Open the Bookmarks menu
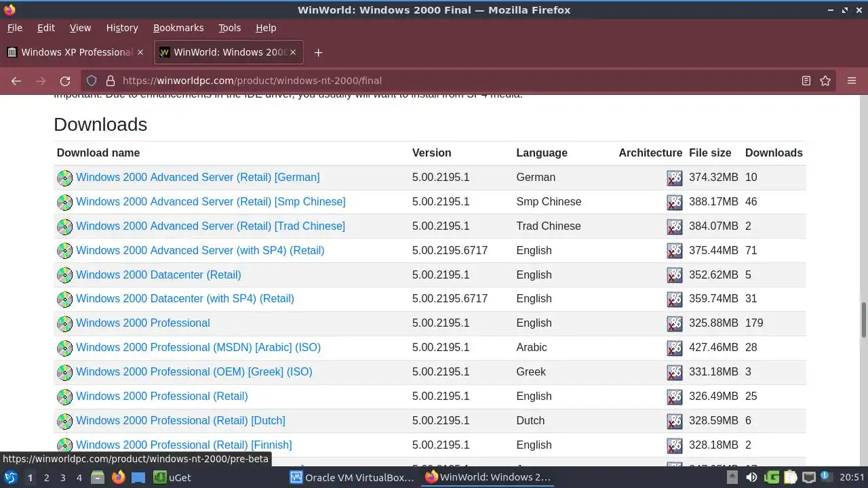 tap(178, 28)
